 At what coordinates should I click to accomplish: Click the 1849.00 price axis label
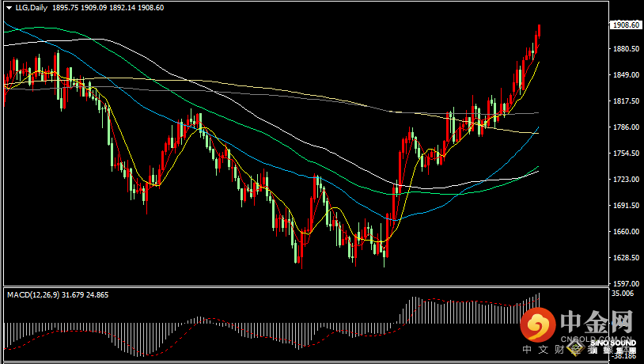coord(625,75)
